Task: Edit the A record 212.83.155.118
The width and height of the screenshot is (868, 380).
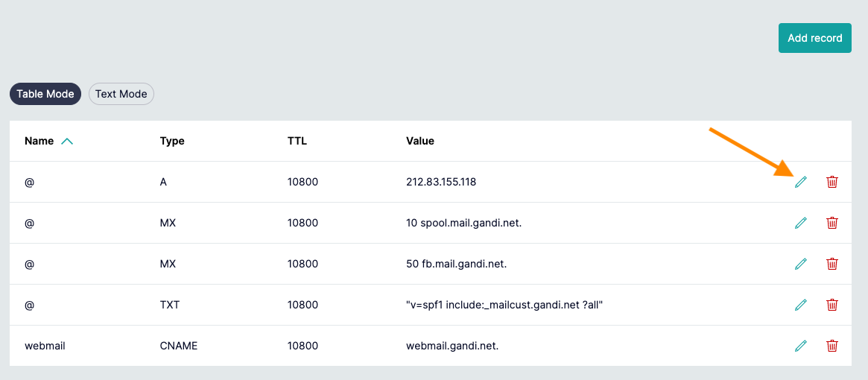Action: point(800,182)
